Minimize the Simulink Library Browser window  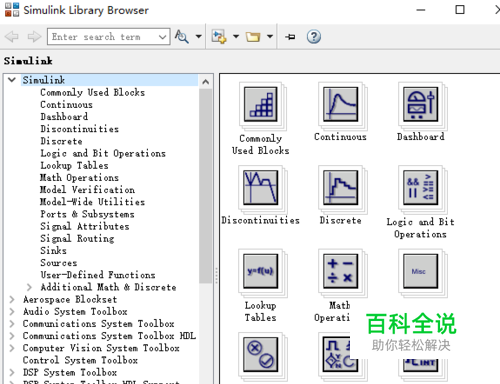[421, 10]
